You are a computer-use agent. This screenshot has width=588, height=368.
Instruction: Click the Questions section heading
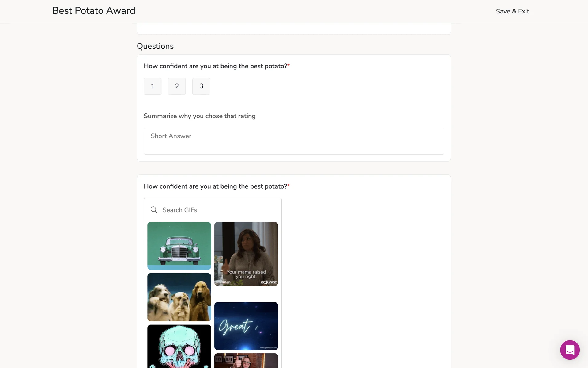tap(155, 46)
